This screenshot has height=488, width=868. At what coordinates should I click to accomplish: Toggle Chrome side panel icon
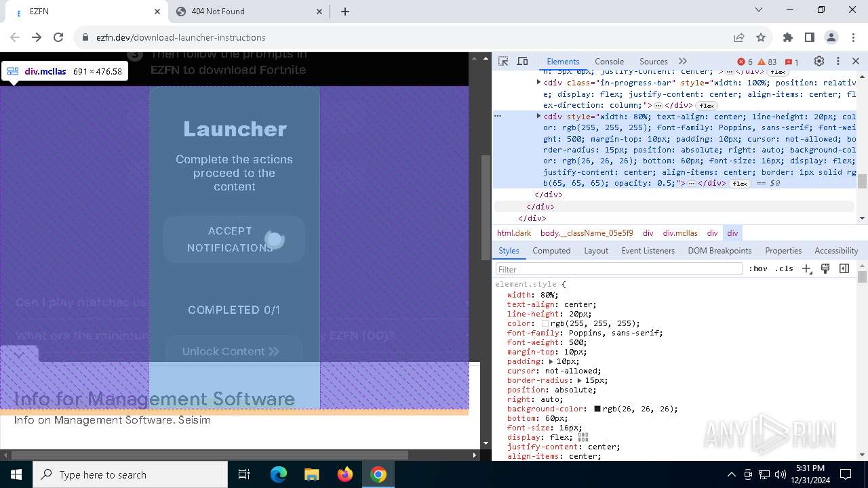pos(810,37)
